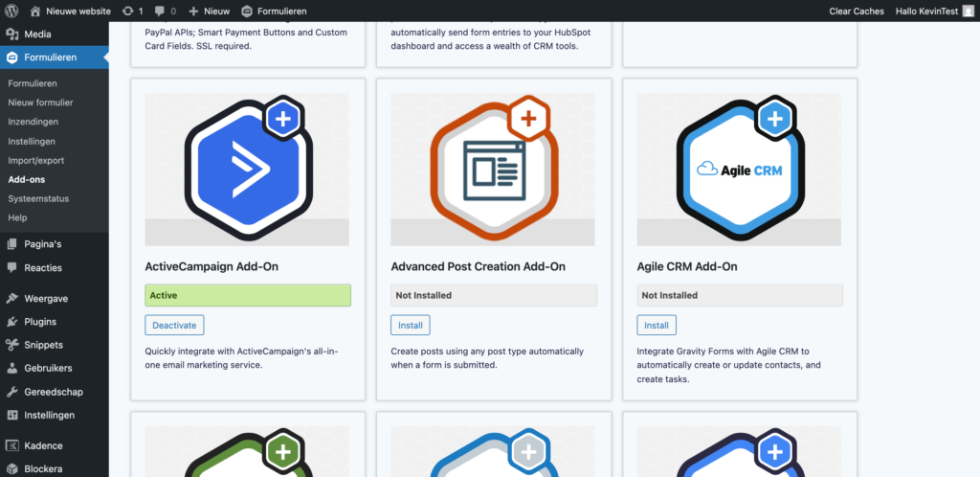Click the Instellingen sliders icon in main menu
This screenshot has height=477, width=980.
click(x=11, y=415)
